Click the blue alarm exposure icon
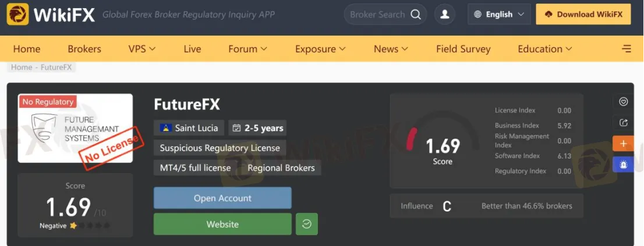This screenshot has width=644, height=246. coord(623,164)
